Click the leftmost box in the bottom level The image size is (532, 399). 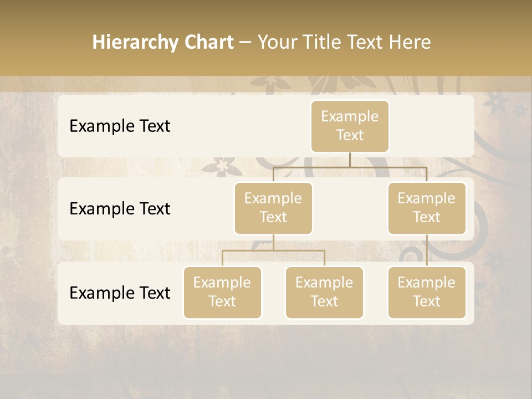[222, 292]
